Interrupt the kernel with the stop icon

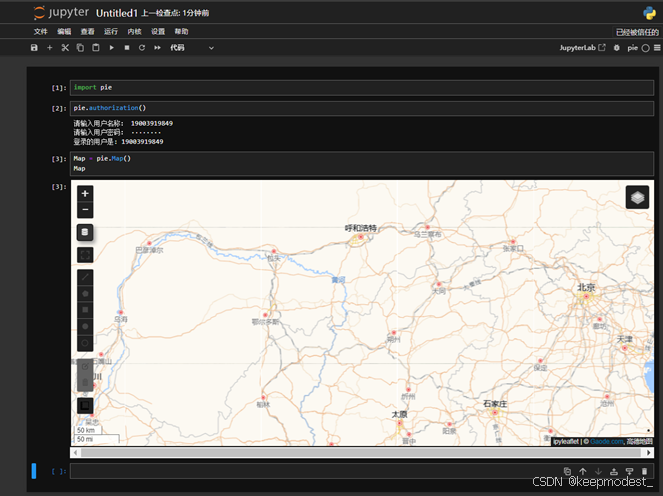(127, 48)
